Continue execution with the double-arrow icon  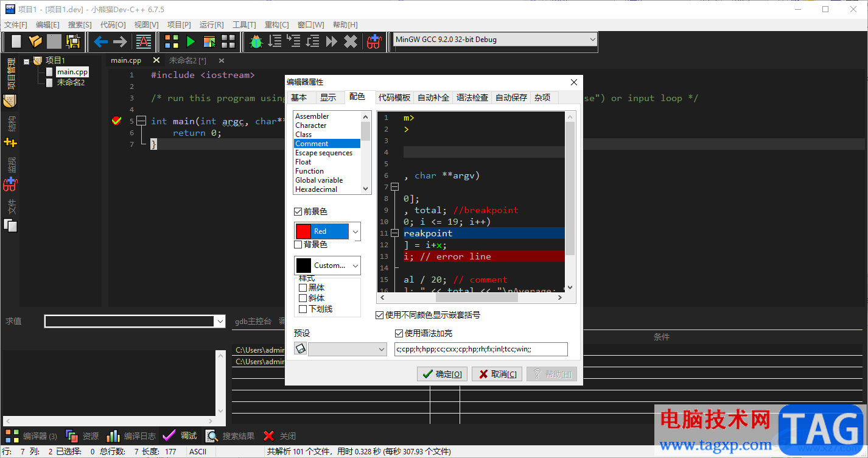pyautogui.click(x=332, y=41)
